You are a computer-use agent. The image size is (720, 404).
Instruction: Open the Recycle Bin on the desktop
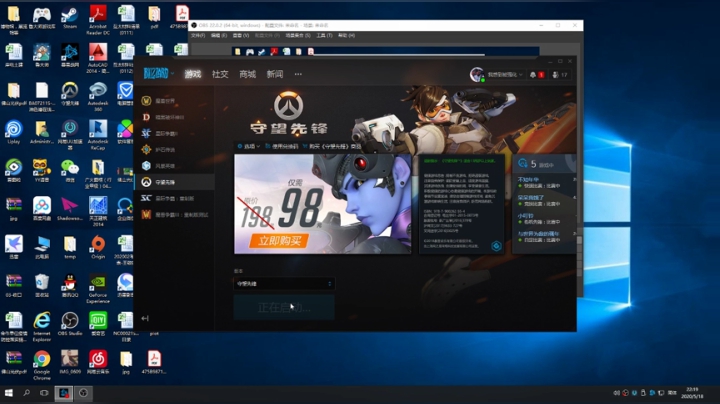pos(42,286)
